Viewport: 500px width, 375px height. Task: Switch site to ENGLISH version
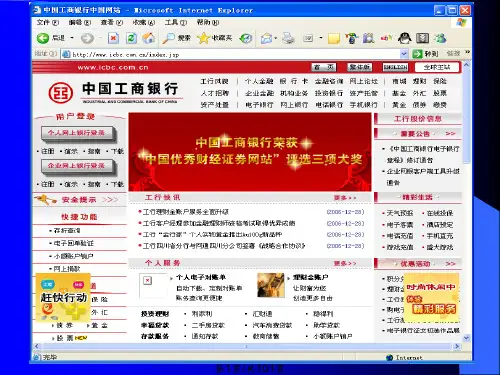click(395, 67)
